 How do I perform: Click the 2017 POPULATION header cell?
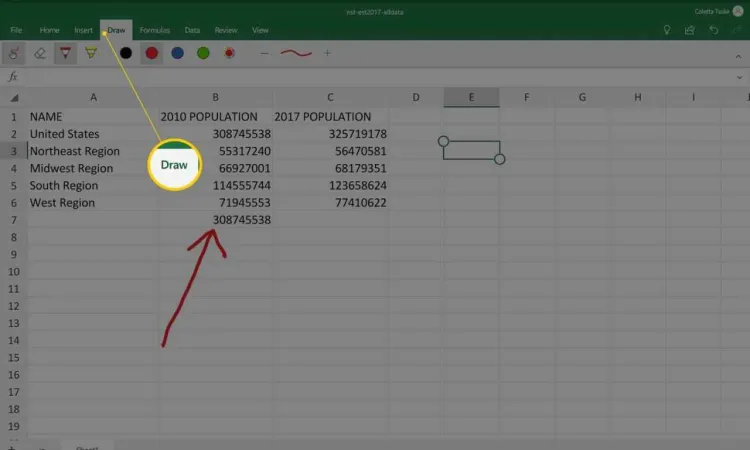pos(330,117)
